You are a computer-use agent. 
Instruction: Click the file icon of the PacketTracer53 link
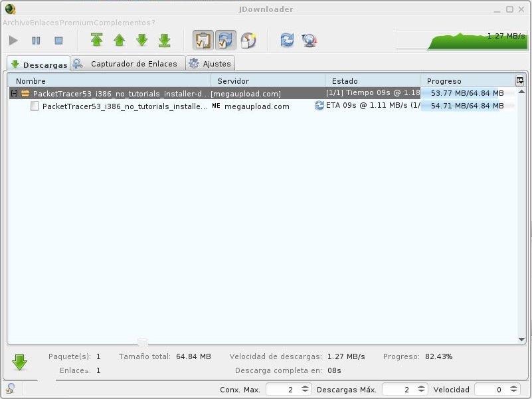35,106
